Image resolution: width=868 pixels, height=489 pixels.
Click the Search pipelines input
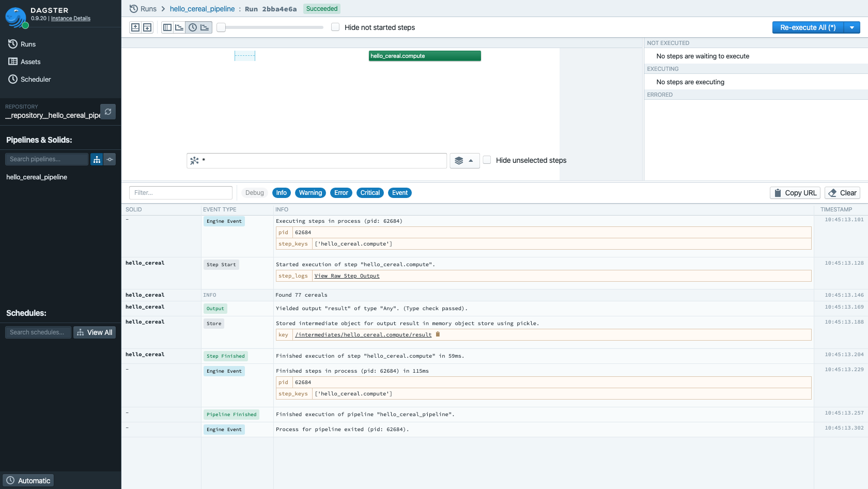(x=47, y=159)
